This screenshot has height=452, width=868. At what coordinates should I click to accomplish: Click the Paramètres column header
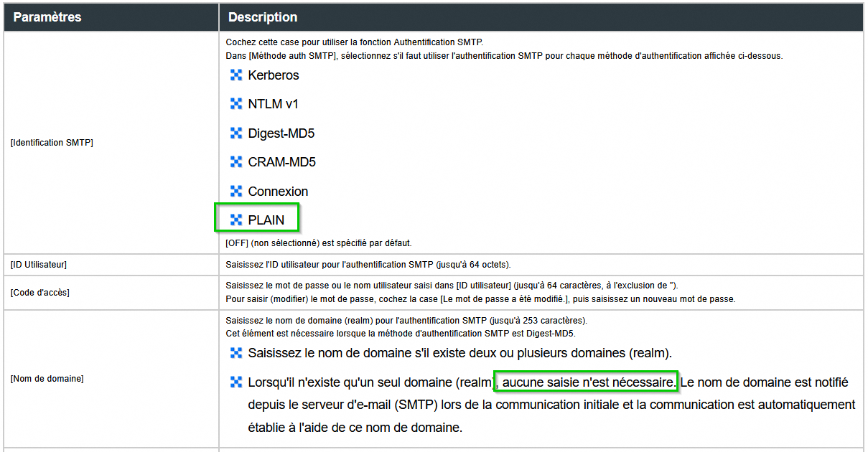click(47, 17)
